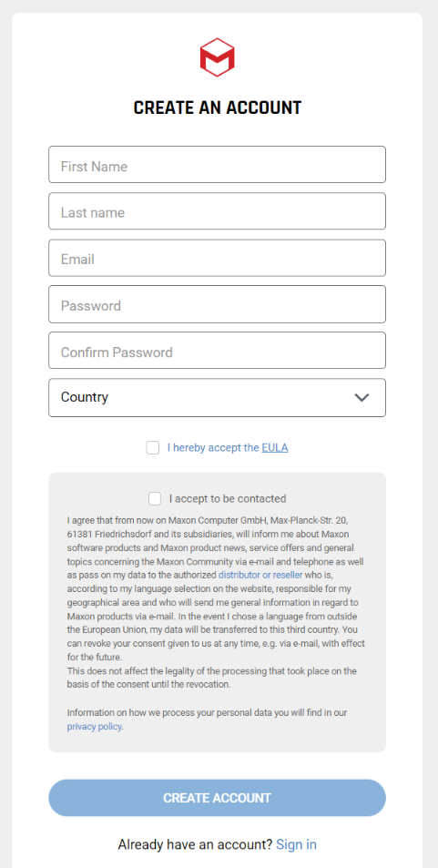Open the Country dropdown list
The width and height of the screenshot is (438, 868).
click(217, 397)
